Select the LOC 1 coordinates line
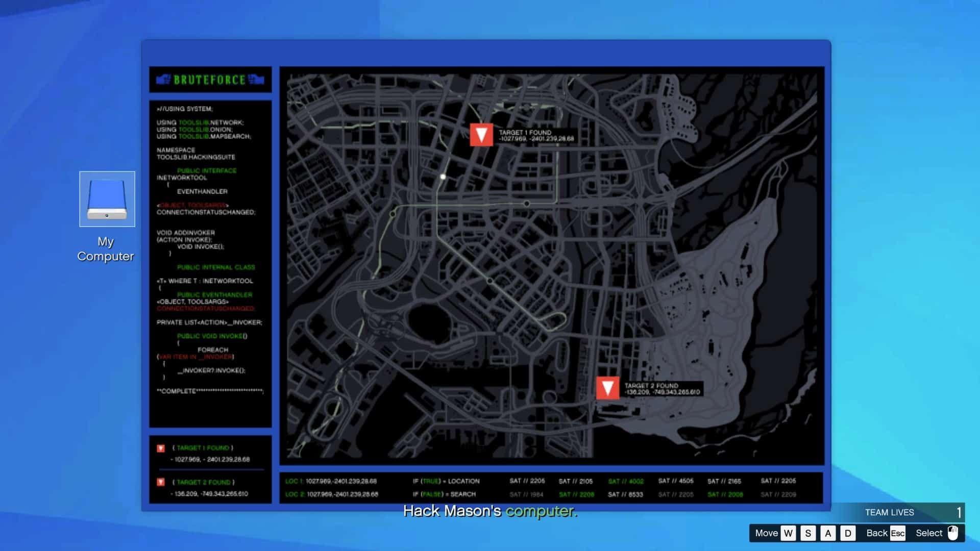980x551 pixels. click(x=331, y=481)
